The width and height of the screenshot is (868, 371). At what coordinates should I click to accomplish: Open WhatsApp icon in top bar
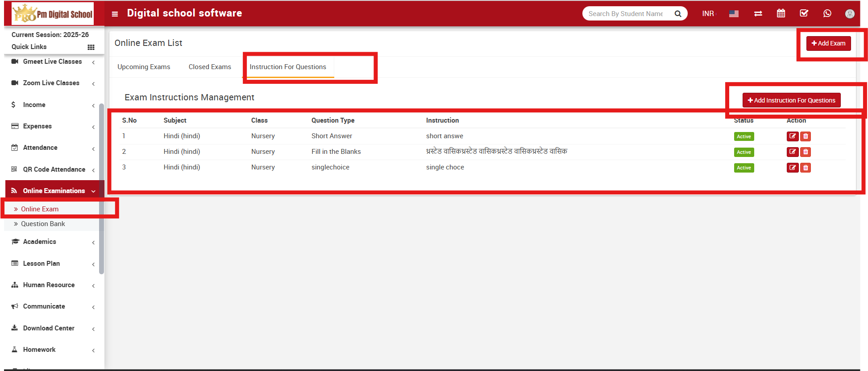pyautogui.click(x=827, y=13)
